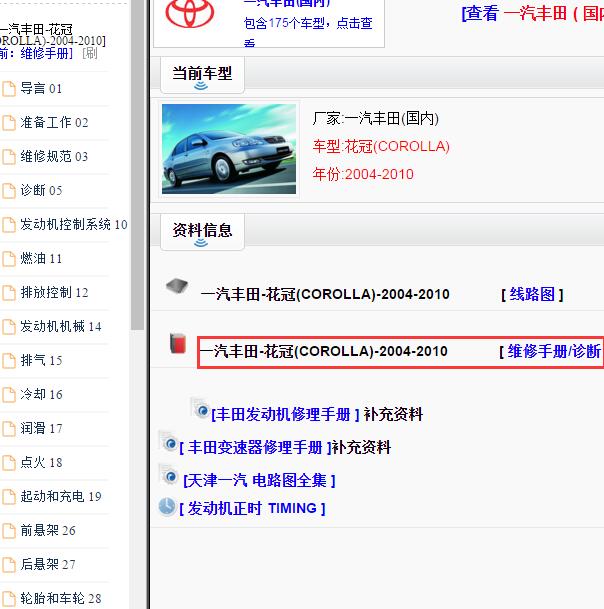Open the 轮胎和车轮 28 chapter

point(61,599)
